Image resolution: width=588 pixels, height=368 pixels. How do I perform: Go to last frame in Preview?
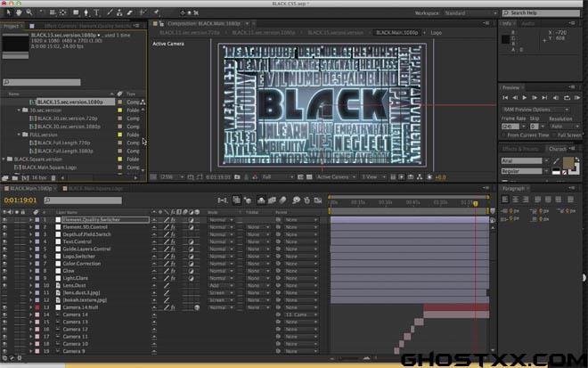[544, 97]
